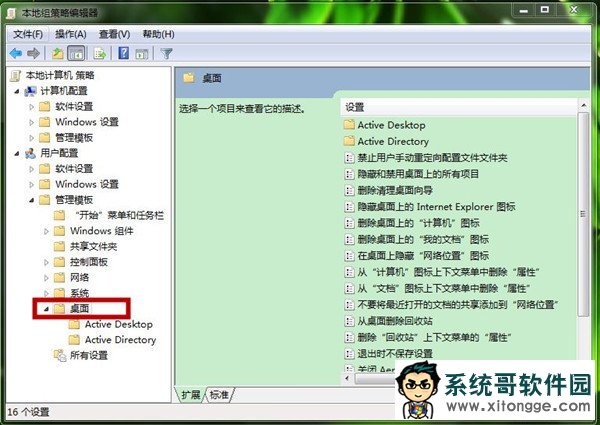Toggle the action pane toolbar icon

coord(142,54)
